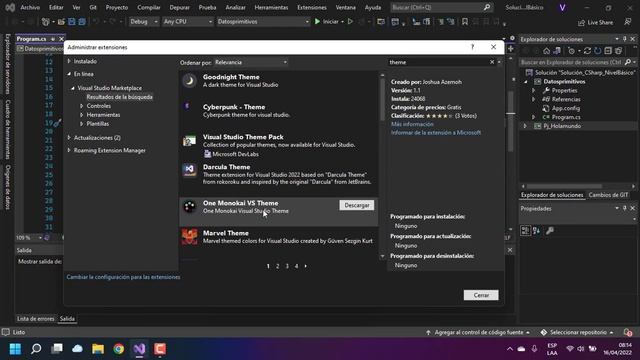
Task: Click Informar de la extensión a Microsoft
Action: (x=436, y=133)
